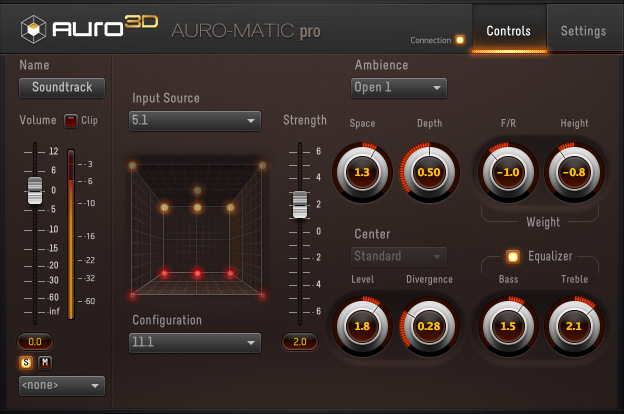Click the upper left front speaker dot

click(164, 207)
